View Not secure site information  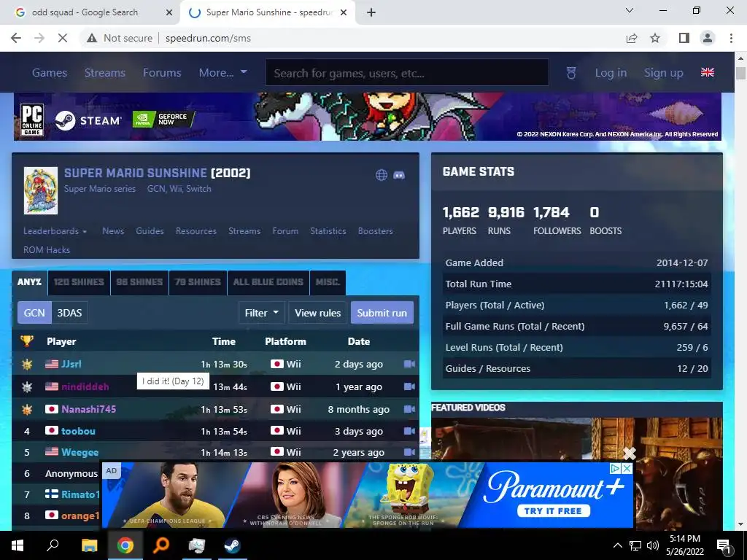pos(120,38)
